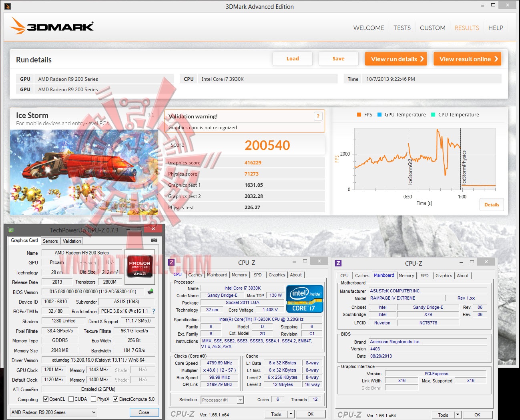
Task: Switch to CPU tab in CPU-Z Mainboard window
Action: (x=344, y=276)
